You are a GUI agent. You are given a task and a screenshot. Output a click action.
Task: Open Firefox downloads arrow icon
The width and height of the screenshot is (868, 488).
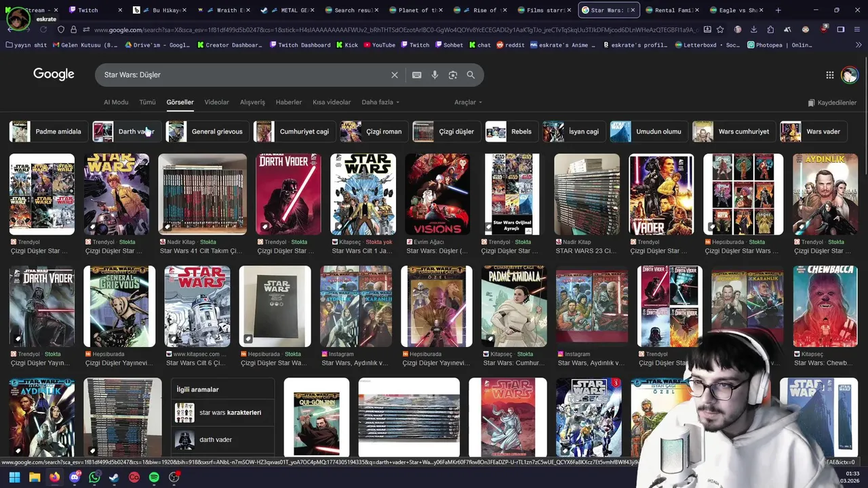point(754,30)
